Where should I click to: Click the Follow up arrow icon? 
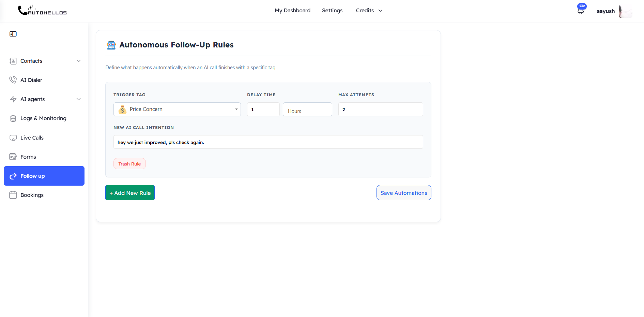(13, 176)
